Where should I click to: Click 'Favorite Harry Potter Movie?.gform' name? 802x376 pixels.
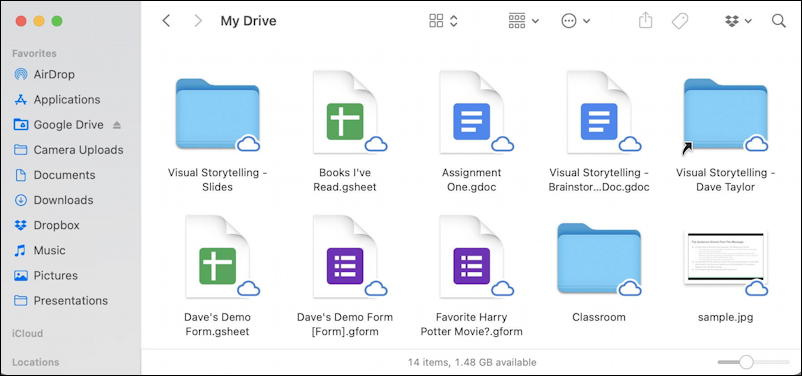tap(472, 324)
